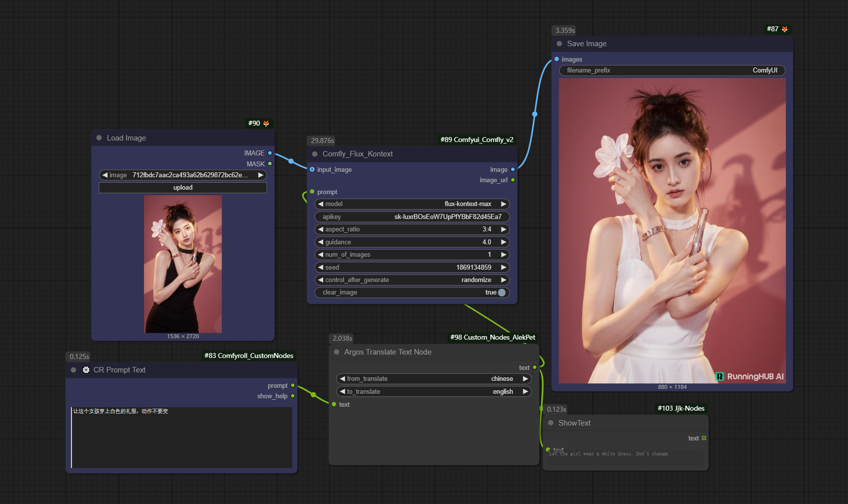The image size is (848, 504).
Task: Click the fox icon on node #90 badge
Action: pyautogui.click(x=266, y=123)
